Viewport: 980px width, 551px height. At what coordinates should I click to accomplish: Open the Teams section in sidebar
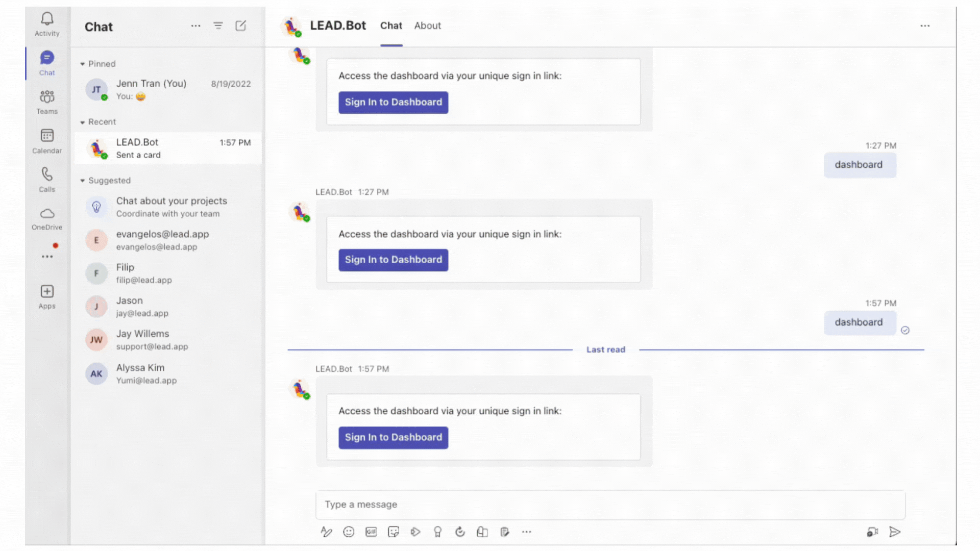tap(47, 102)
